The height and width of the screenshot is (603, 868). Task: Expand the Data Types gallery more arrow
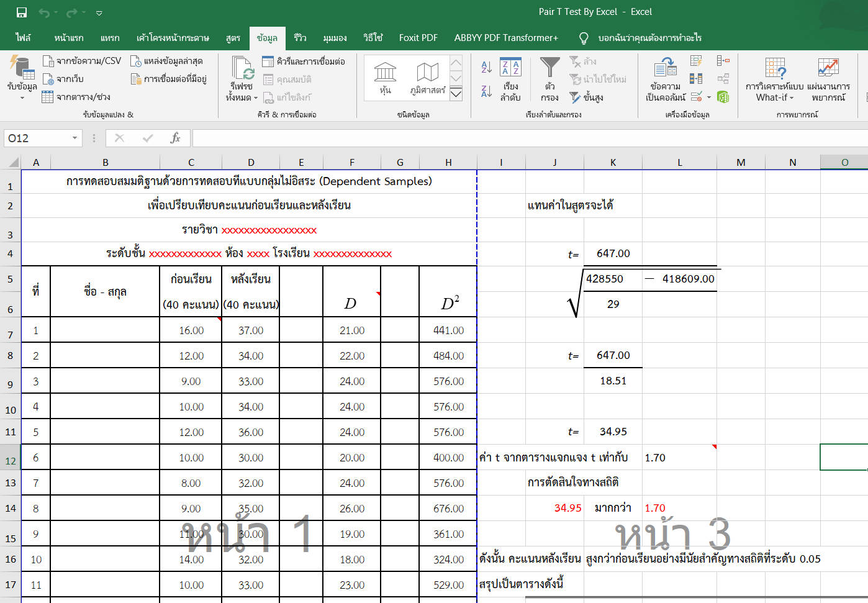[456, 94]
